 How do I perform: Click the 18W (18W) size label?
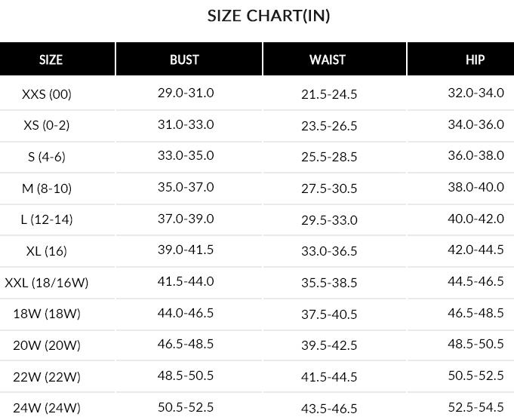point(47,314)
